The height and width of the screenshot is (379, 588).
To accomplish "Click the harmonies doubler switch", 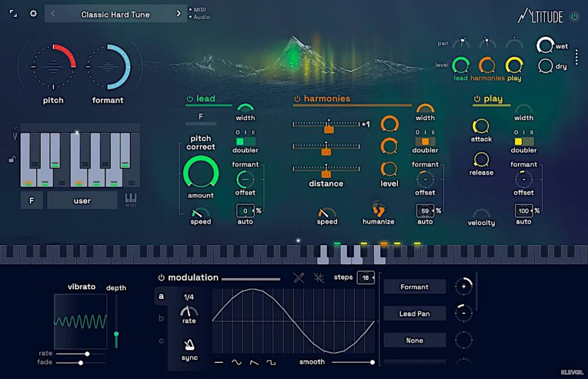I will 425,141.
